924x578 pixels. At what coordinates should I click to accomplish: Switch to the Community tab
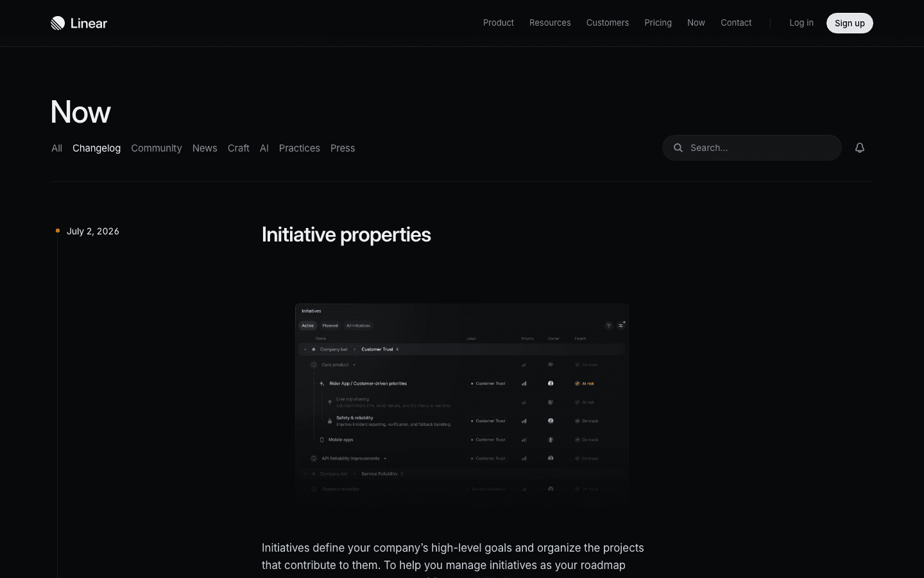point(157,148)
